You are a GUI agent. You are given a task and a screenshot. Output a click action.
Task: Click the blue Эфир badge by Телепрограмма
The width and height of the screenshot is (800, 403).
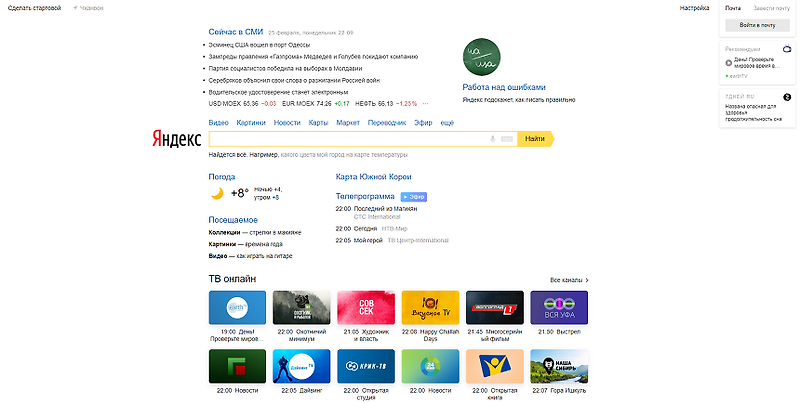(414, 196)
